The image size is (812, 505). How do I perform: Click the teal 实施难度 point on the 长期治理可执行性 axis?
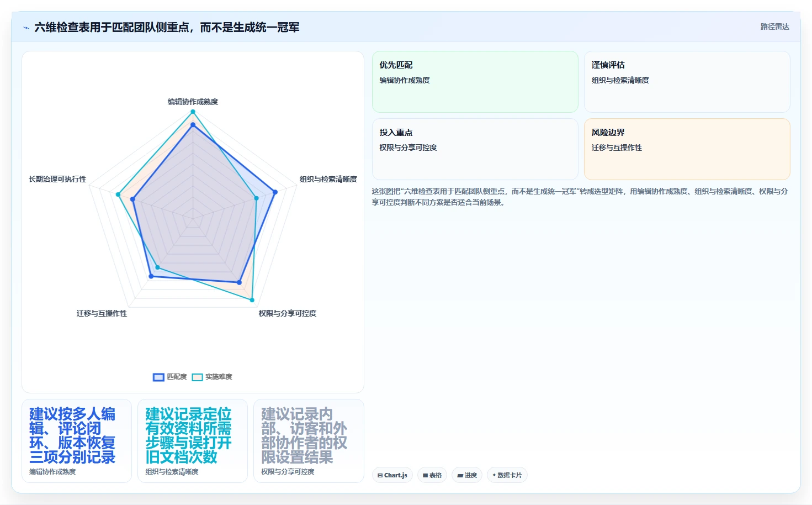(x=118, y=194)
